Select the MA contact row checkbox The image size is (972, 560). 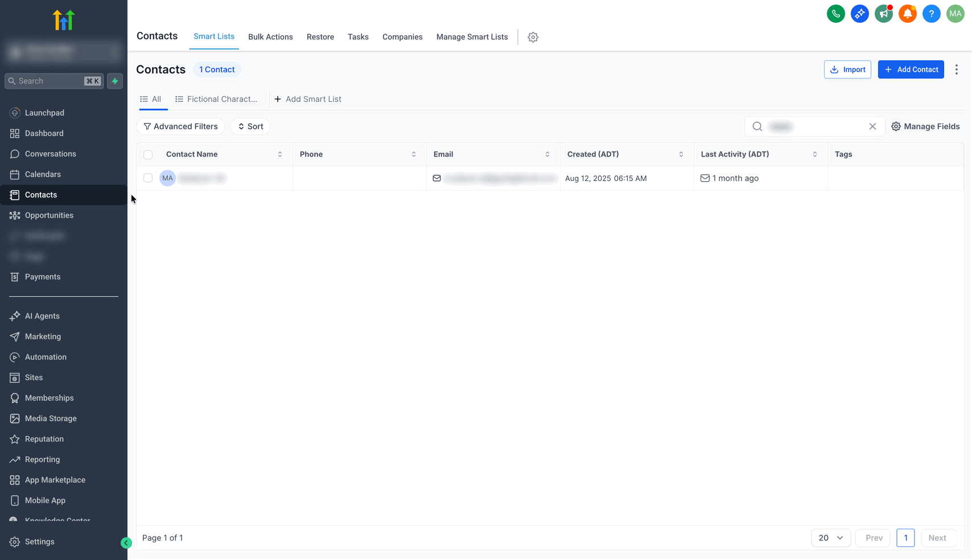(148, 178)
